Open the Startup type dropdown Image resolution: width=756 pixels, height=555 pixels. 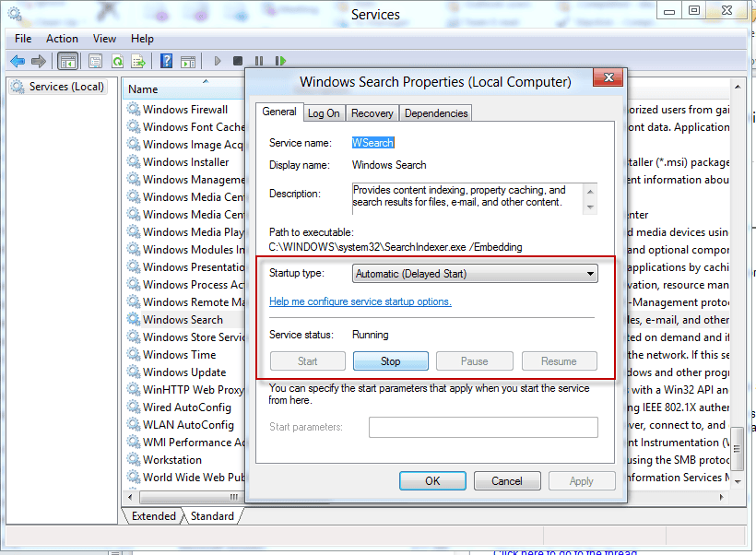tap(475, 274)
